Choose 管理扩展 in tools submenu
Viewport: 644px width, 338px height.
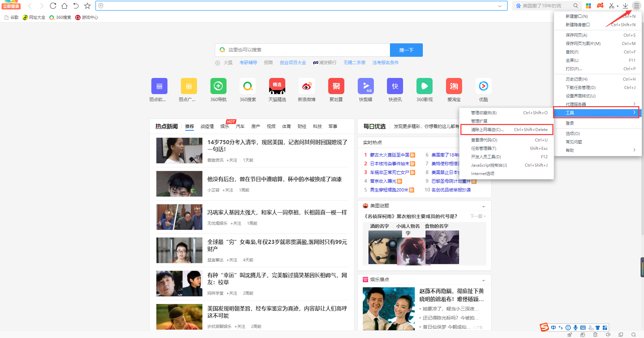coord(506,121)
